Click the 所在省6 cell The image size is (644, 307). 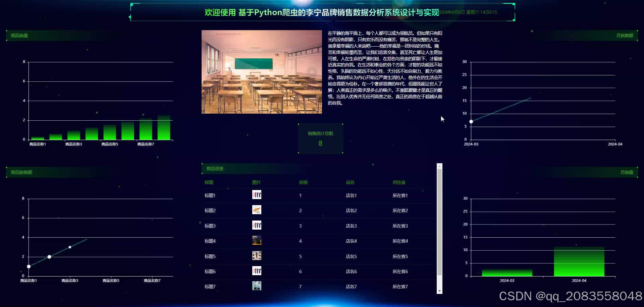pos(400,271)
